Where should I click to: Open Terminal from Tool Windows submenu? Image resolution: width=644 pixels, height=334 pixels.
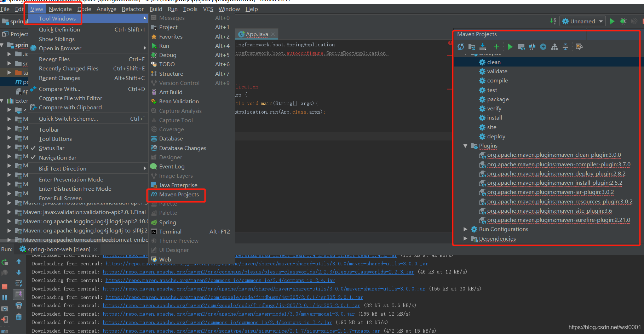(191, 231)
